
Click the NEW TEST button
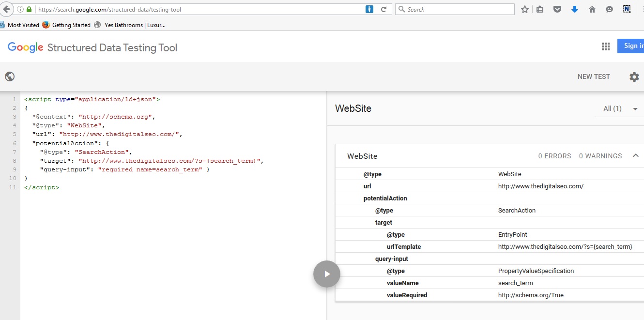click(594, 76)
